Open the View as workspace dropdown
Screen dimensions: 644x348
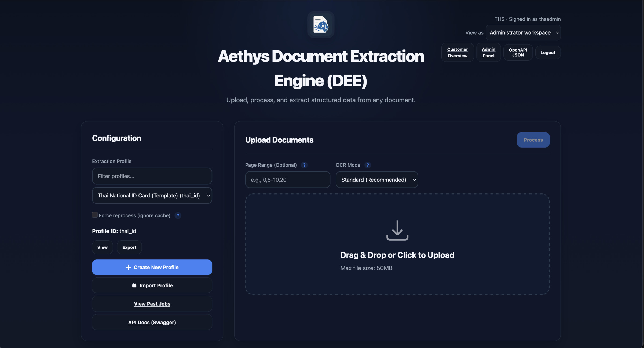(523, 32)
